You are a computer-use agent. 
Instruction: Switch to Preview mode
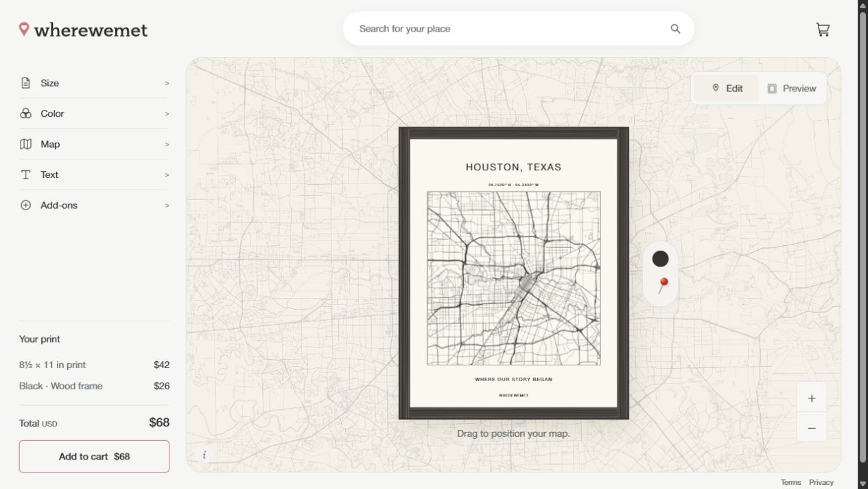pos(792,89)
